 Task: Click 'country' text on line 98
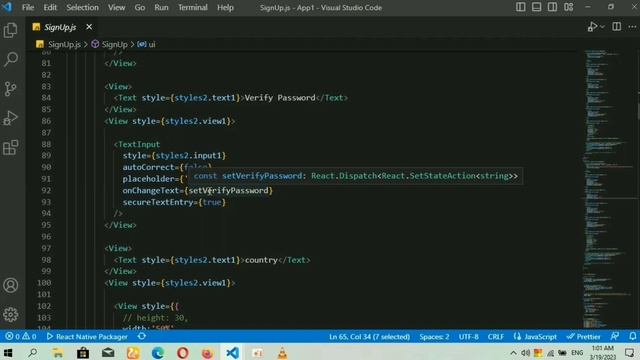point(261,260)
